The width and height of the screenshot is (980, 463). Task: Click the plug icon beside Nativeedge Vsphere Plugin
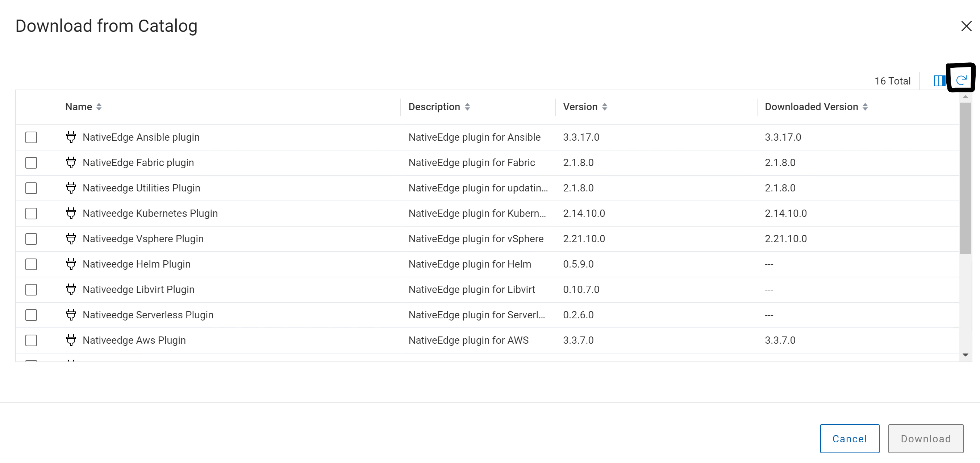tap(71, 239)
